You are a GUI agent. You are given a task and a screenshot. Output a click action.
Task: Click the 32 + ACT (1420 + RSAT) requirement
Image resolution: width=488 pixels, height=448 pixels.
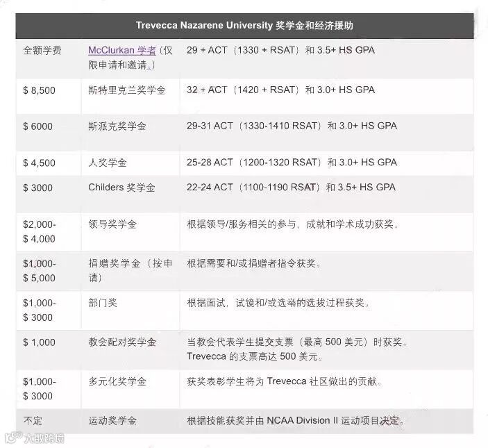coord(280,90)
